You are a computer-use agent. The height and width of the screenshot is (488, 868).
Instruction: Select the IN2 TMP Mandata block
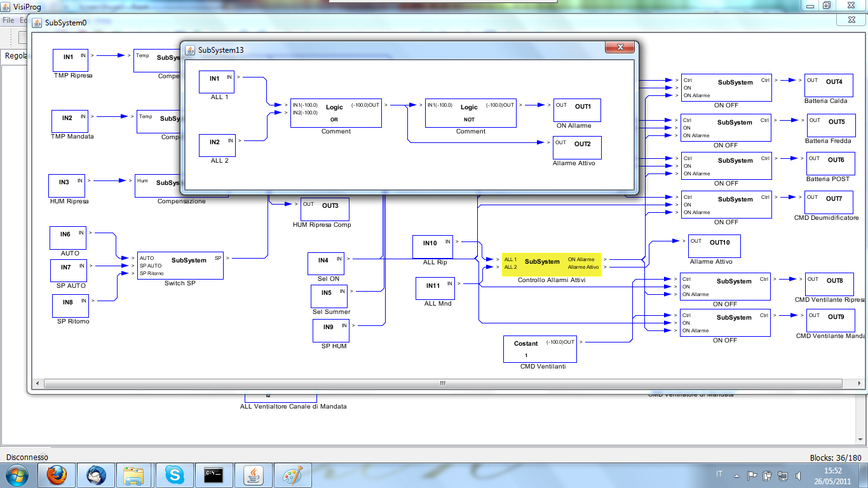[x=70, y=121]
